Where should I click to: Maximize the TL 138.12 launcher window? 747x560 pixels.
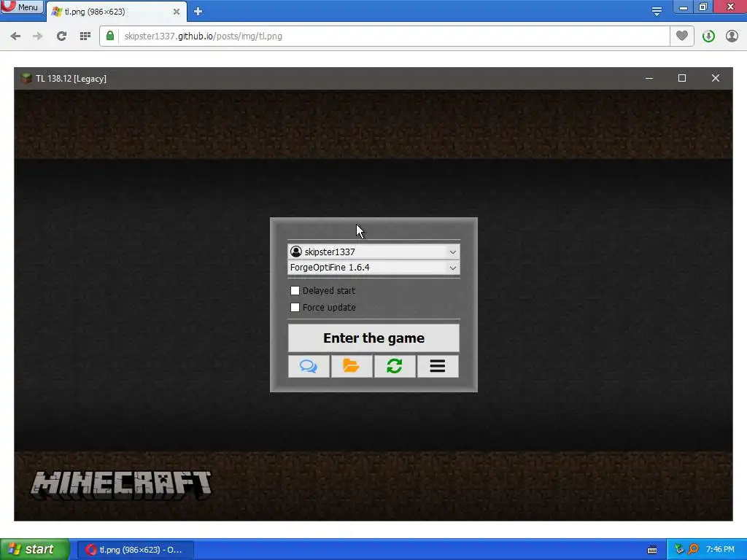[682, 78]
